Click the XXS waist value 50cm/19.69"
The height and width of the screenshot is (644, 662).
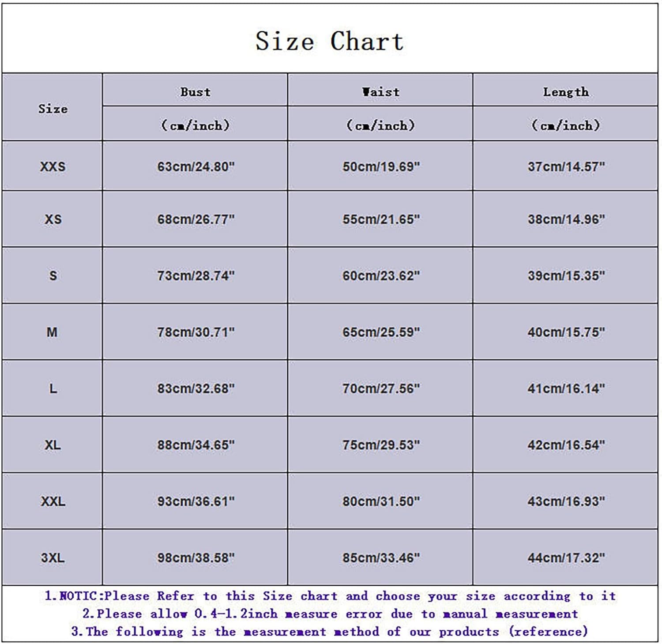381,166
